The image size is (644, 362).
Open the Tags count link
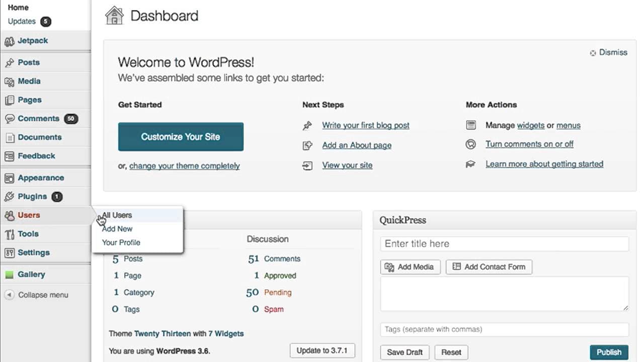[132, 309]
